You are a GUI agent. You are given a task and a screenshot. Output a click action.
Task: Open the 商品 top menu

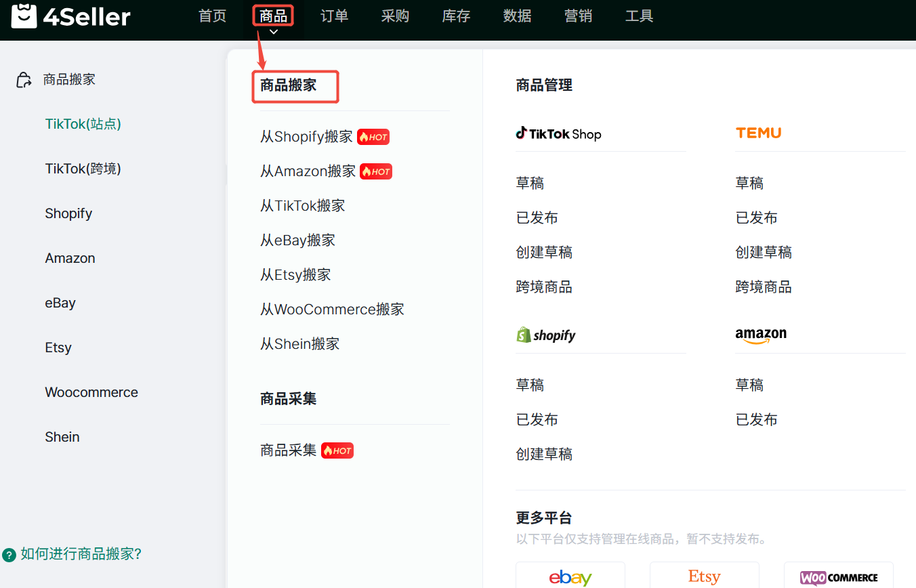[x=273, y=16]
